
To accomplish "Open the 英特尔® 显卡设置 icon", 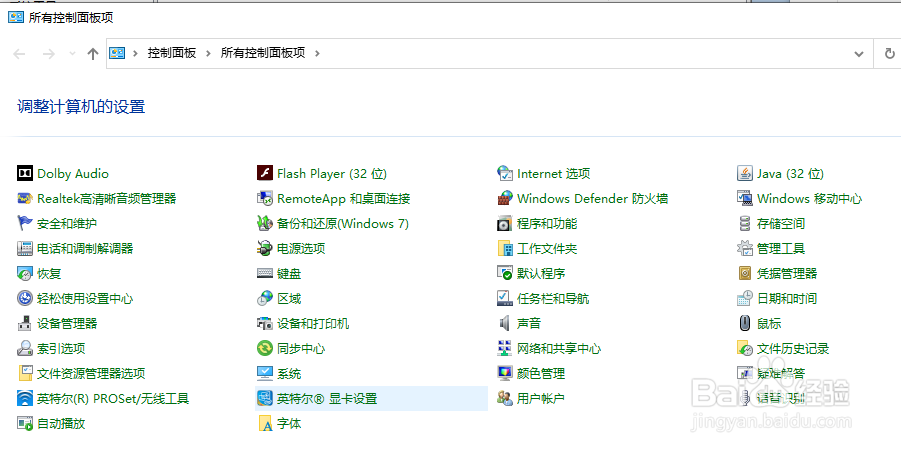I will click(265, 398).
